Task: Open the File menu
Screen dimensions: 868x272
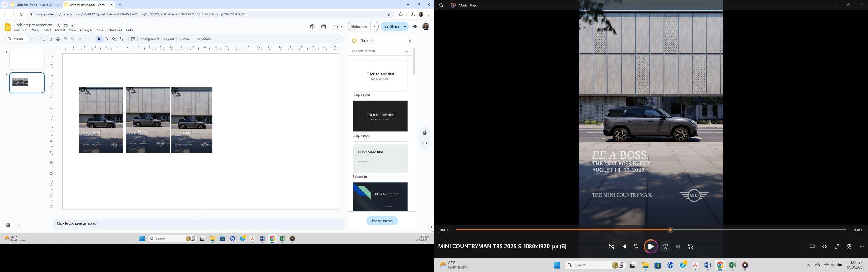Action: point(17,30)
